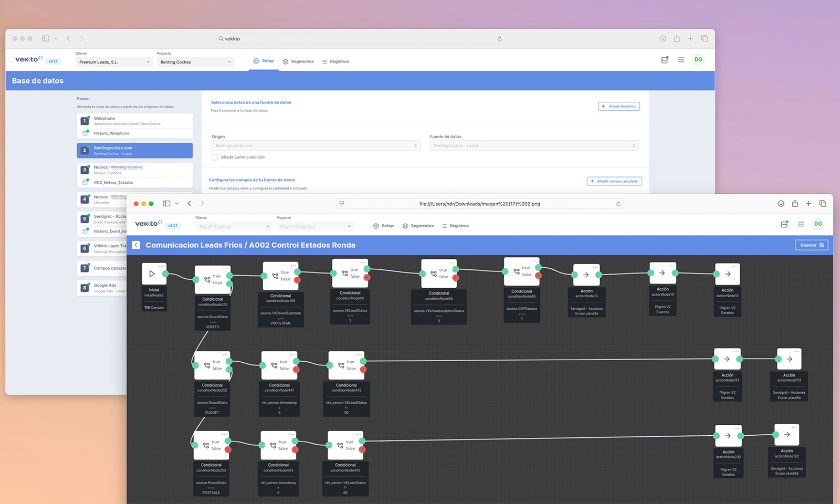
Task: Click green true port on conditionNode442
Action: [x=363, y=361]
